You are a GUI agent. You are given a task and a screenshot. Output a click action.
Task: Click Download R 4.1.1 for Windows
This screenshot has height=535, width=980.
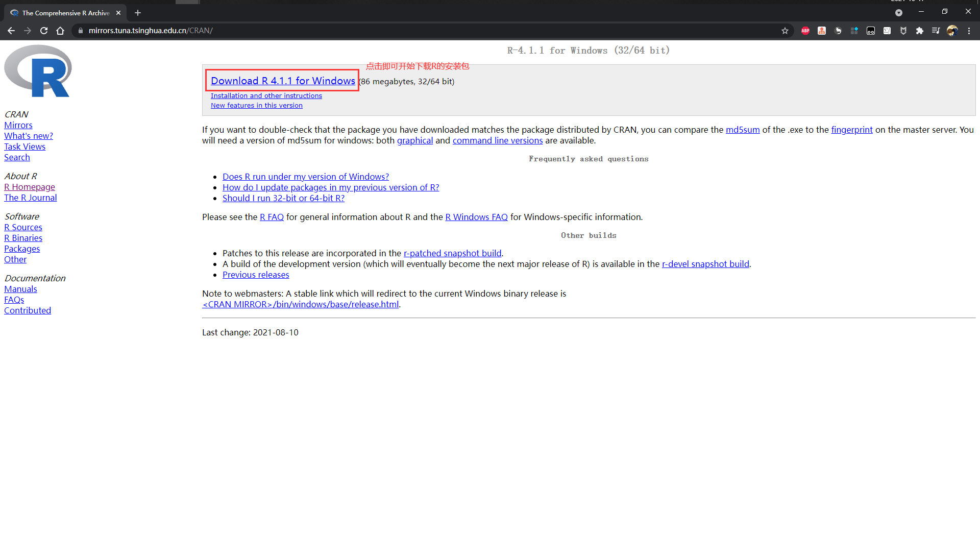(283, 81)
